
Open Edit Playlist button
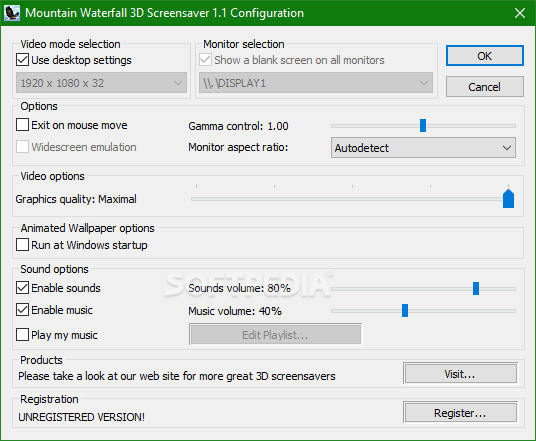pyautogui.click(x=276, y=335)
